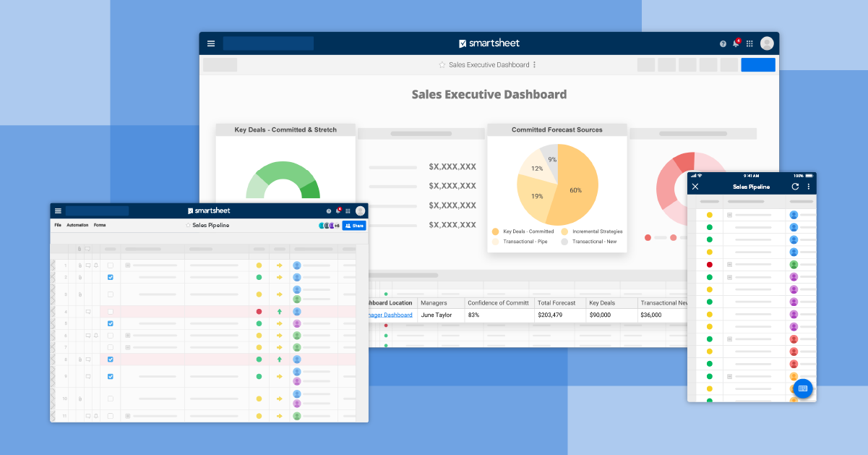The image size is (868, 455).
Task: Open the apps launcher grid icon
Action: tap(749, 43)
